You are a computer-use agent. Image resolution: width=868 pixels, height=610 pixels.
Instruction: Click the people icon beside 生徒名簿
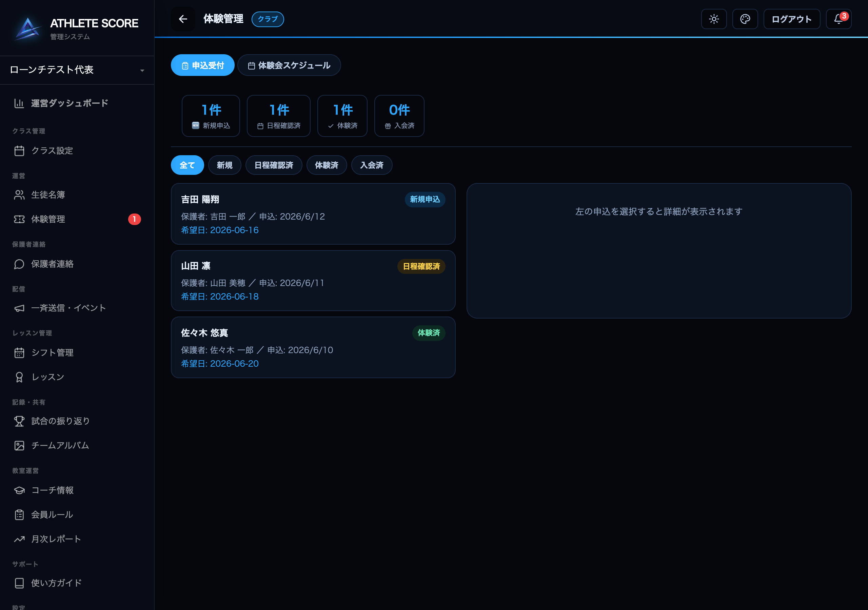pos(19,195)
